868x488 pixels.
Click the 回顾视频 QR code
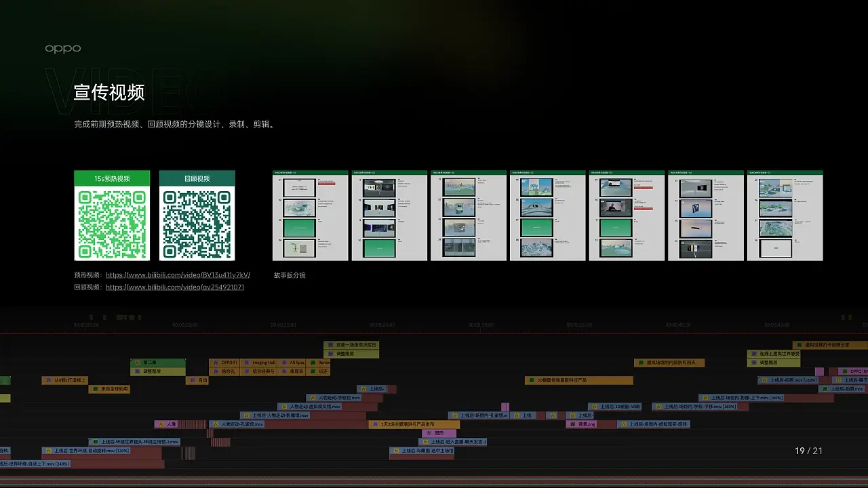tap(197, 224)
